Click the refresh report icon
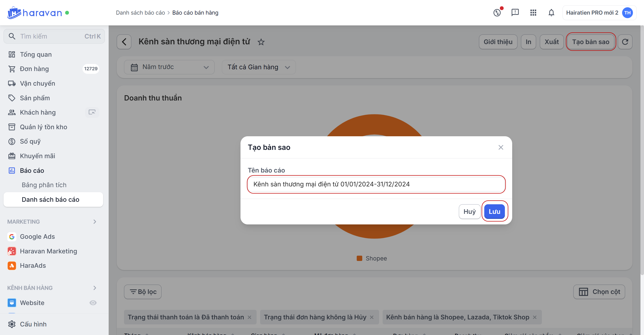 [625, 42]
